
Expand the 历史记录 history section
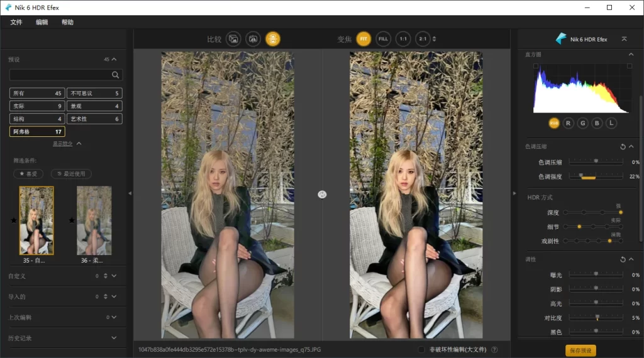tap(114, 338)
